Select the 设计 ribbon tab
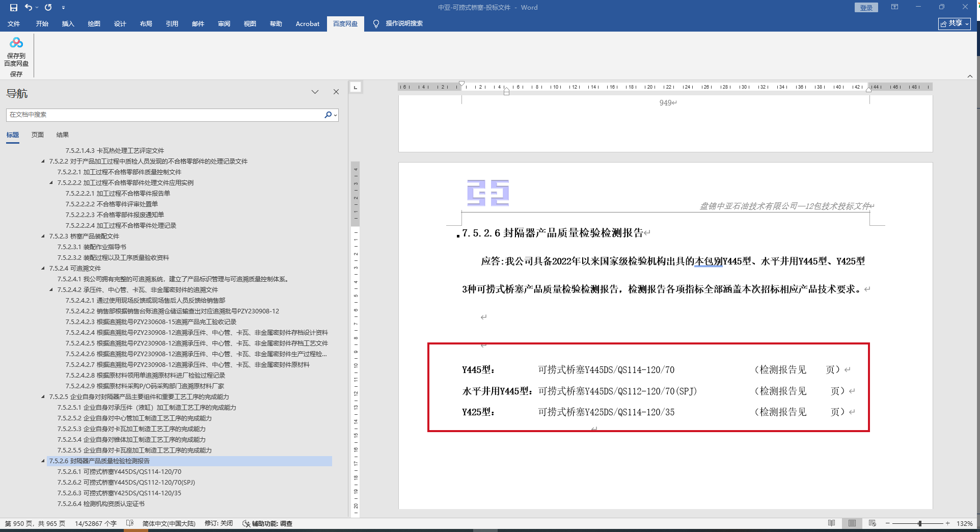 pos(120,24)
